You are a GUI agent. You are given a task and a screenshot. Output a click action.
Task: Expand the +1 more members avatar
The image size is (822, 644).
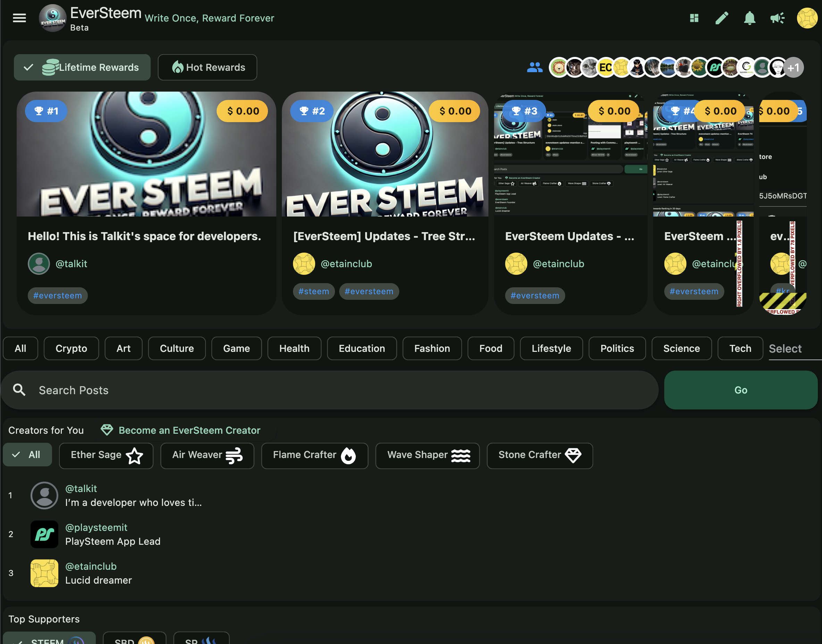click(x=794, y=68)
